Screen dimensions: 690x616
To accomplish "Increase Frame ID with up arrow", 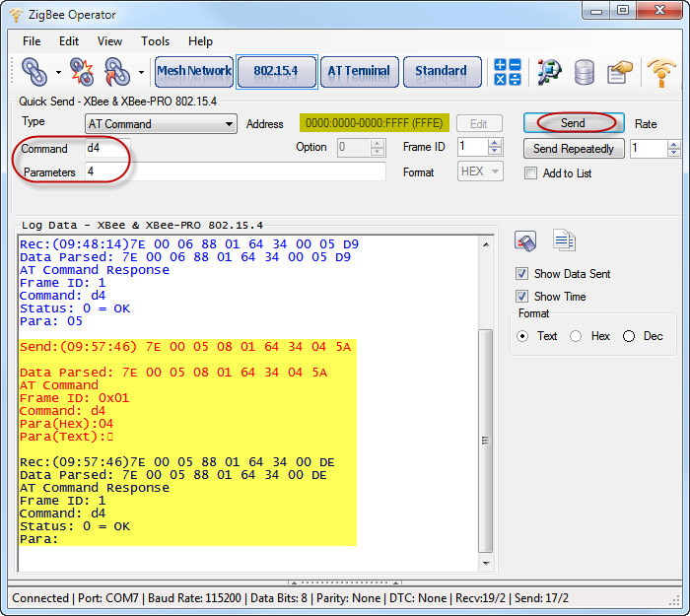I will 495,143.
